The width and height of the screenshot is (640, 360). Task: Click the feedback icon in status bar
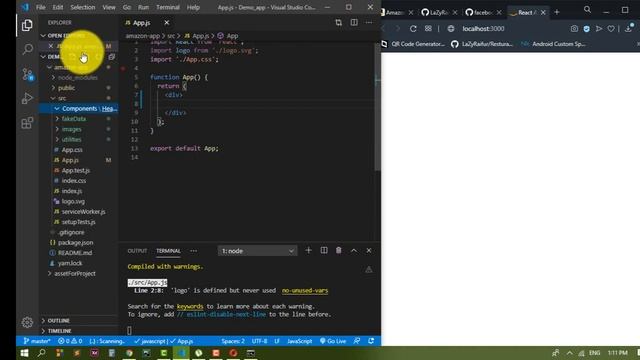357,341
